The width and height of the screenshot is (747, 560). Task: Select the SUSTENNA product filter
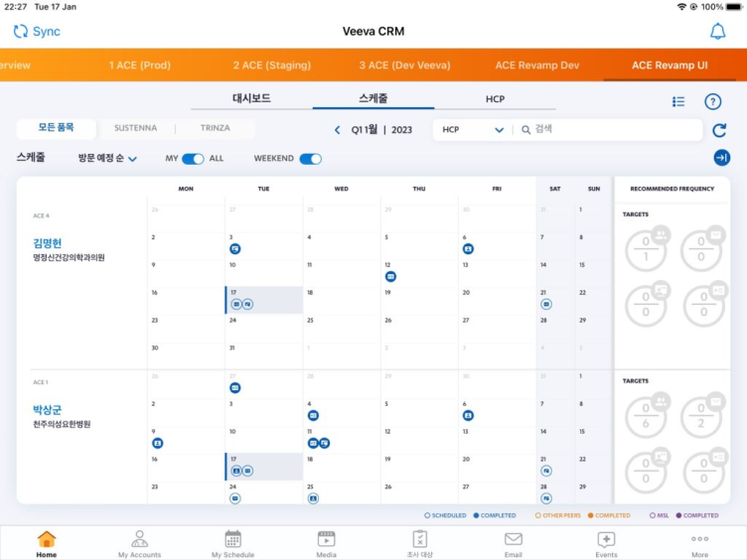pos(135,129)
